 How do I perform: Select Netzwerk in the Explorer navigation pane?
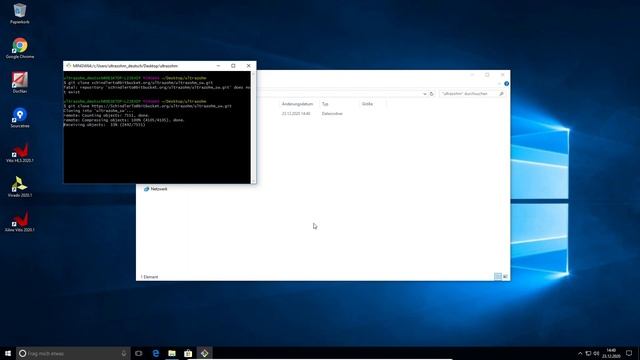point(156,189)
